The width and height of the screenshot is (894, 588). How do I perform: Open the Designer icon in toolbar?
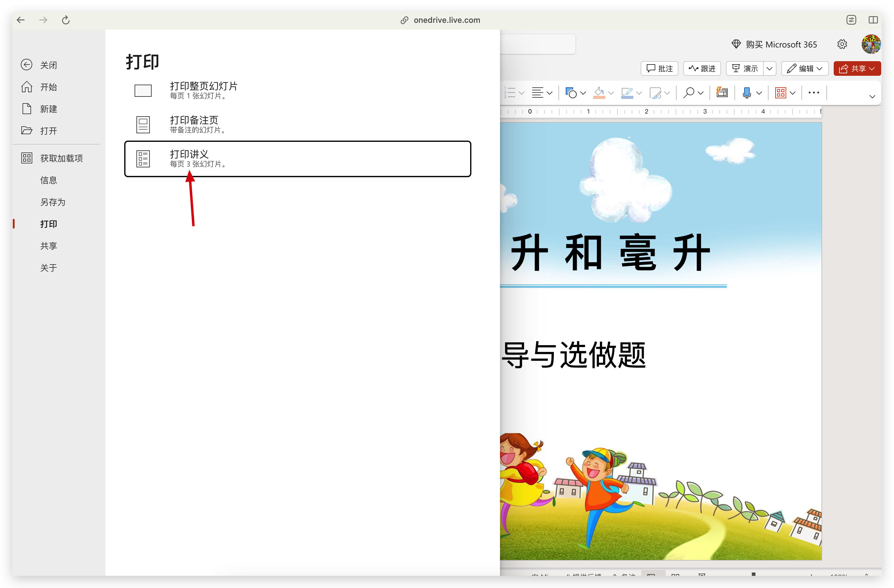(x=722, y=92)
